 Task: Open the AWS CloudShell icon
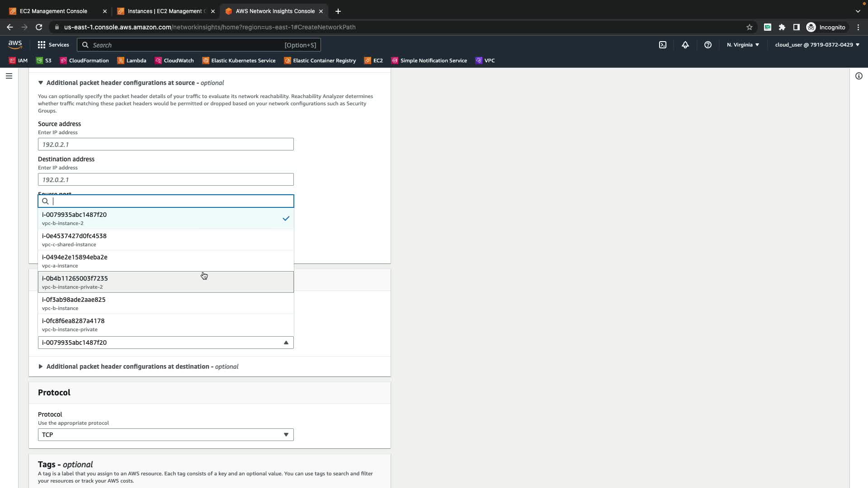[662, 45]
